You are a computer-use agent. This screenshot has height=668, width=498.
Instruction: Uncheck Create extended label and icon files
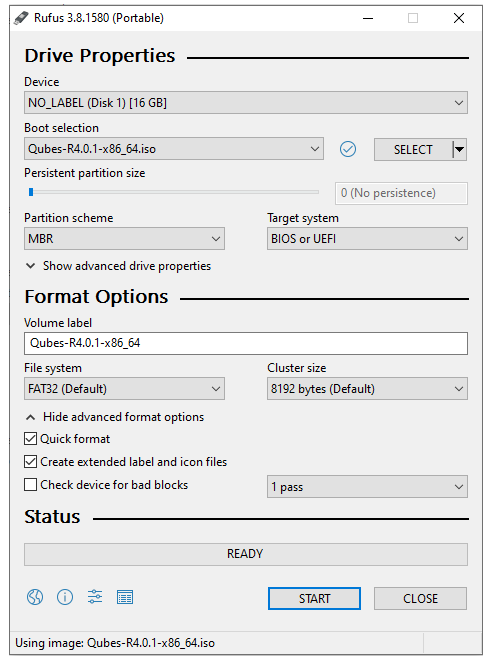click(30, 461)
